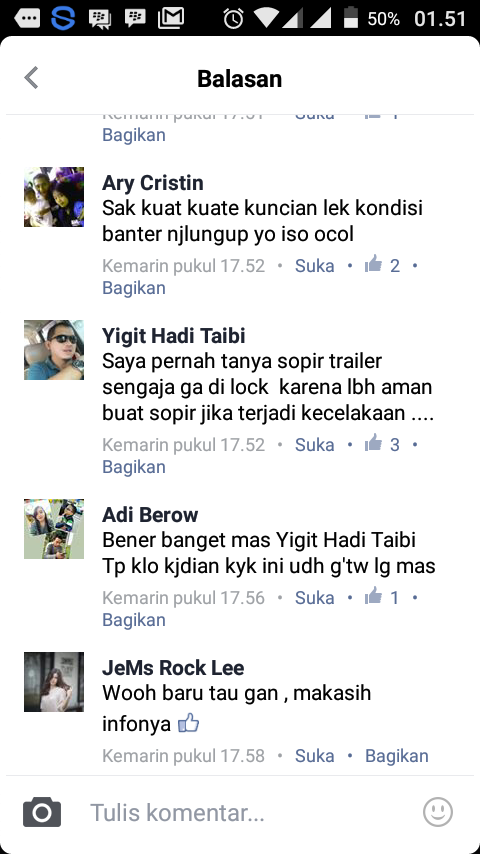This screenshot has height=854, width=480.
Task: Open Ary Cristin's profile name
Action: (153, 182)
